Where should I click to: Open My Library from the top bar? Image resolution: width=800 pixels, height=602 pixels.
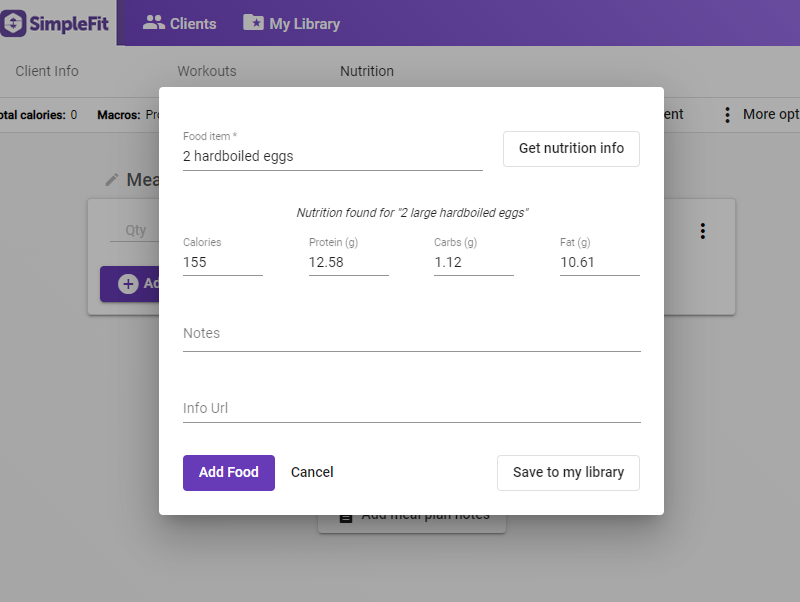click(292, 23)
